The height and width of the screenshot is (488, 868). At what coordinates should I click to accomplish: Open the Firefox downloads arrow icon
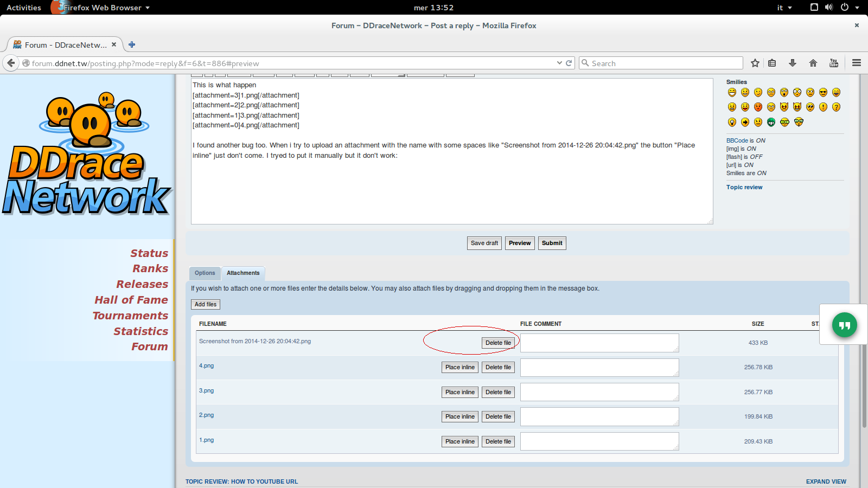tap(793, 63)
